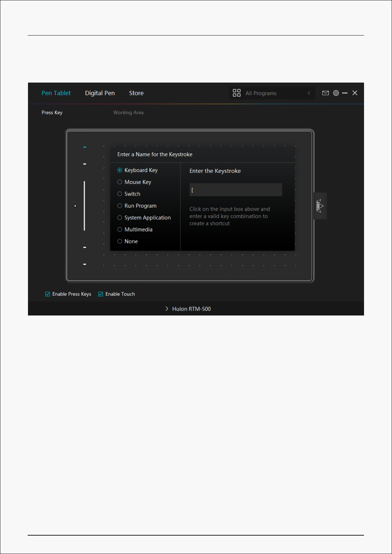
Task: Uncheck the Enable Touch checkbox
Action: 101,294
